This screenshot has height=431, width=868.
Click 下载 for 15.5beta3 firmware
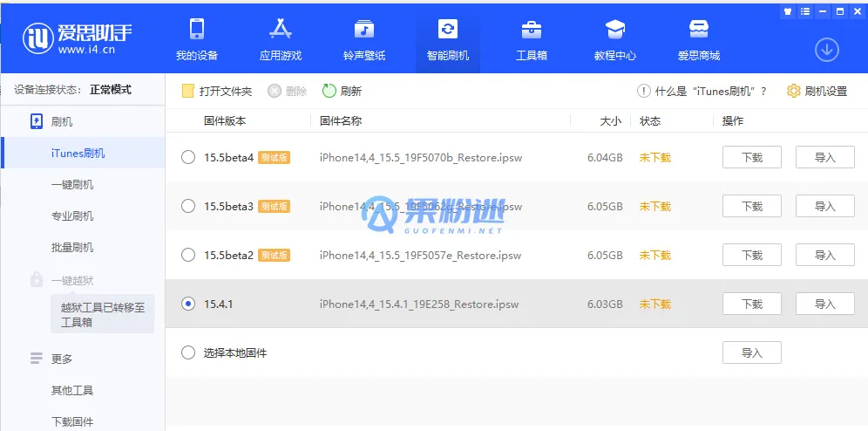pyautogui.click(x=752, y=206)
